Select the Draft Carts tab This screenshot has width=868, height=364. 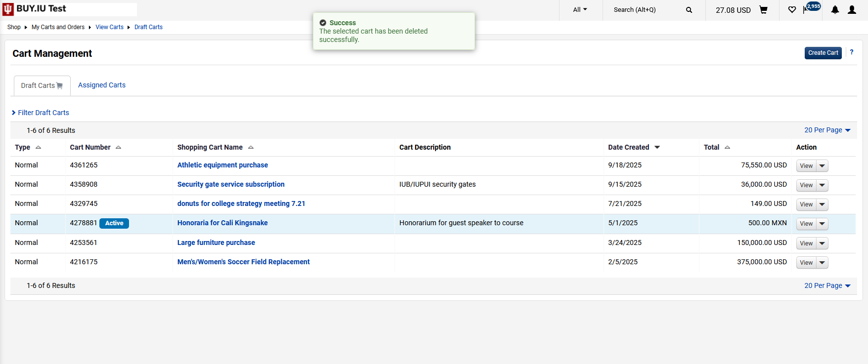tap(42, 85)
